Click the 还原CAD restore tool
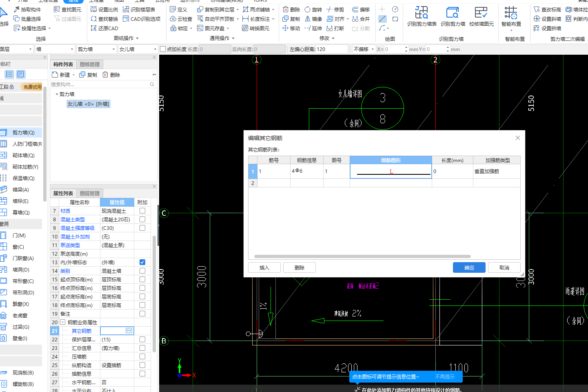This screenshot has width=588, height=392. pos(104,28)
